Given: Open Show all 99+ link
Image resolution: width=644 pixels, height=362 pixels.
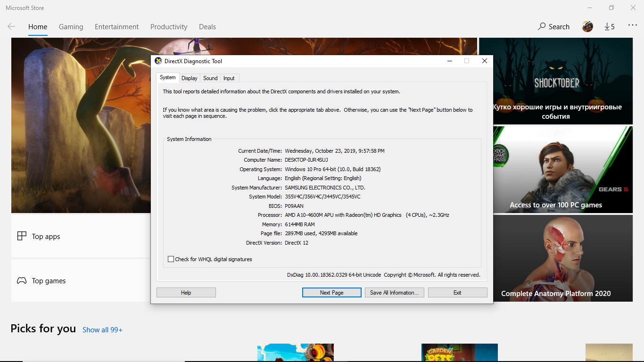Looking at the screenshot, I should pos(102,330).
